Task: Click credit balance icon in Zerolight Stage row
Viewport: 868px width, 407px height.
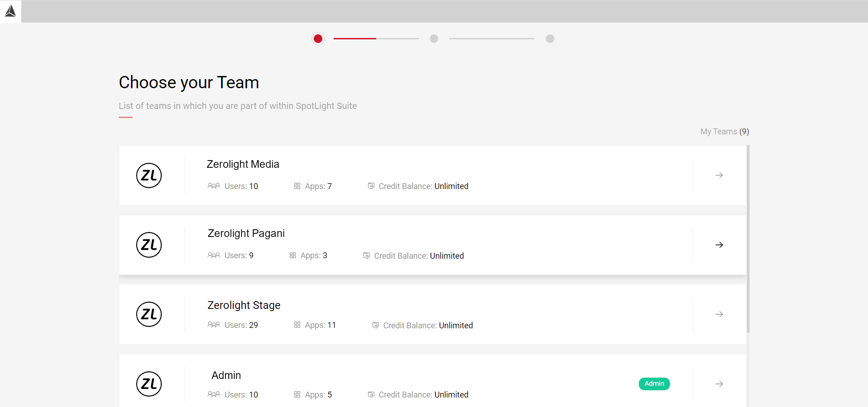Action: (376, 325)
